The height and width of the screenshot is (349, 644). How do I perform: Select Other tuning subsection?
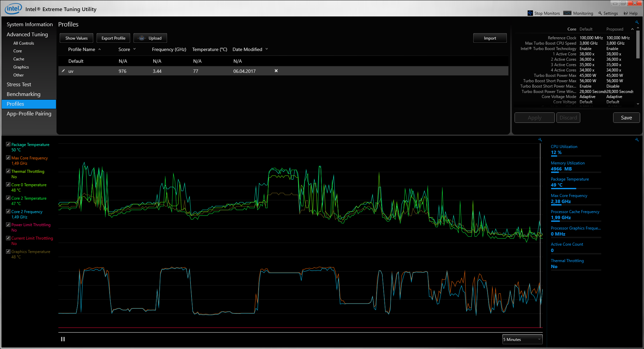18,75
